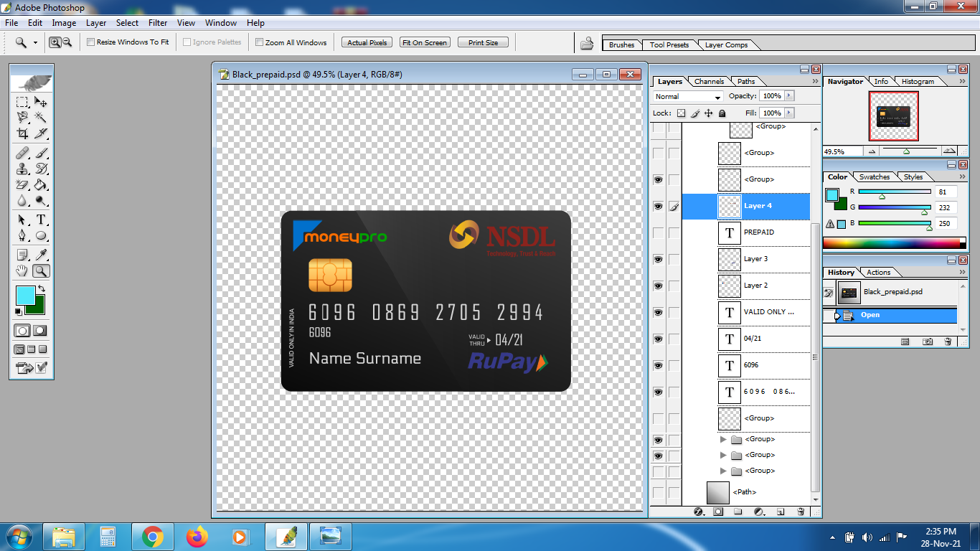Pick the Eyedropper tool

[x=41, y=255]
